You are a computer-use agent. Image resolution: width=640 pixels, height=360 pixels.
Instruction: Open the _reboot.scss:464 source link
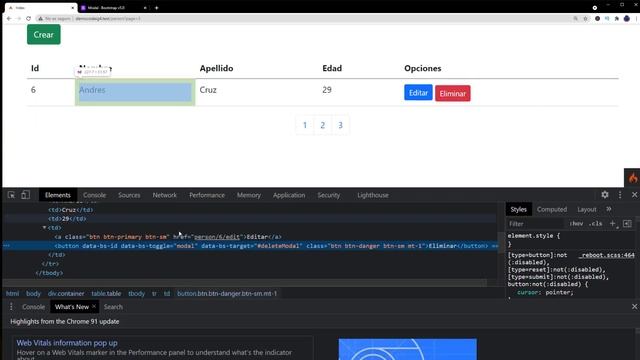click(x=607, y=255)
